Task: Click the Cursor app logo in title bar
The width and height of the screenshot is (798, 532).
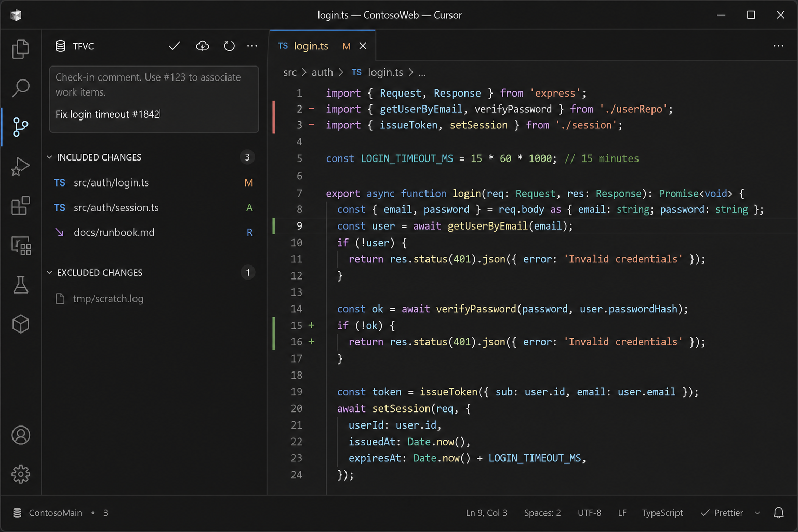Action: [x=16, y=15]
